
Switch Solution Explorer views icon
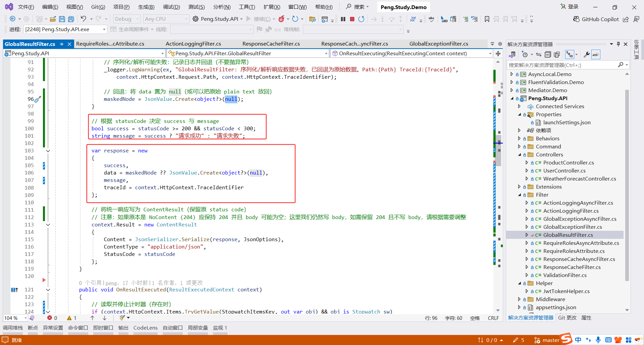point(512,55)
